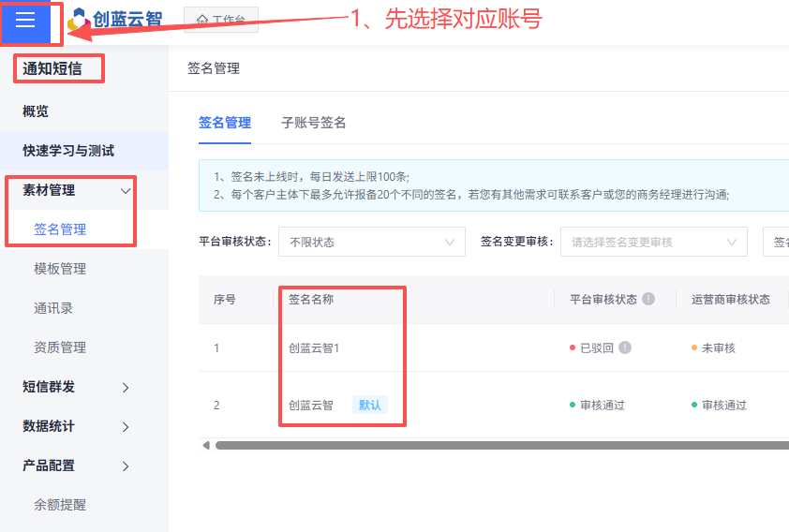The image size is (789, 532).
Task: Click the 默认 tag on 创蓝云智
Action: [x=369, y=405]
